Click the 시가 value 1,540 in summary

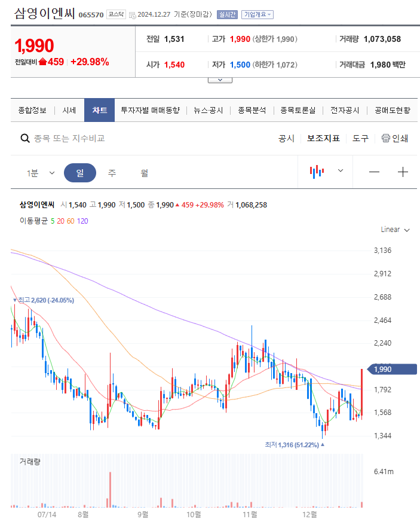point(174,65)
